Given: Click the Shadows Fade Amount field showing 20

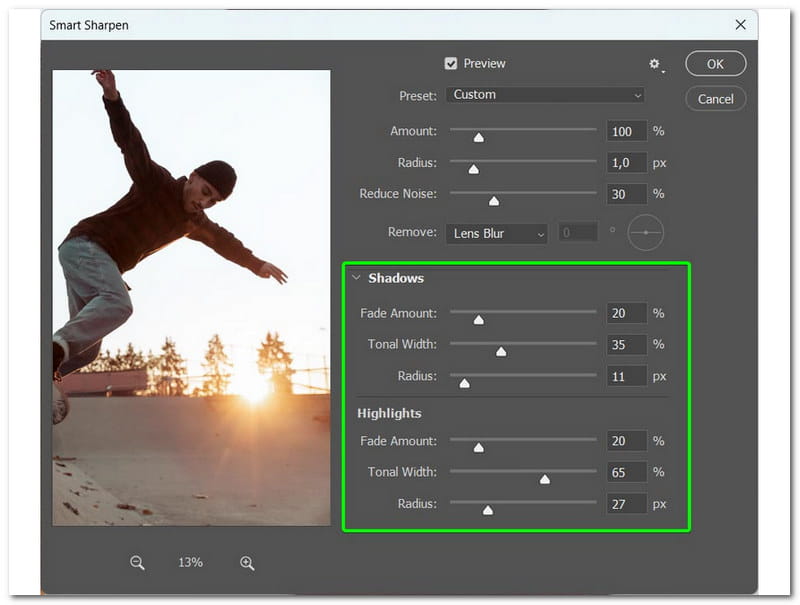Looking at the screenshot, I should tap(627, 313).
